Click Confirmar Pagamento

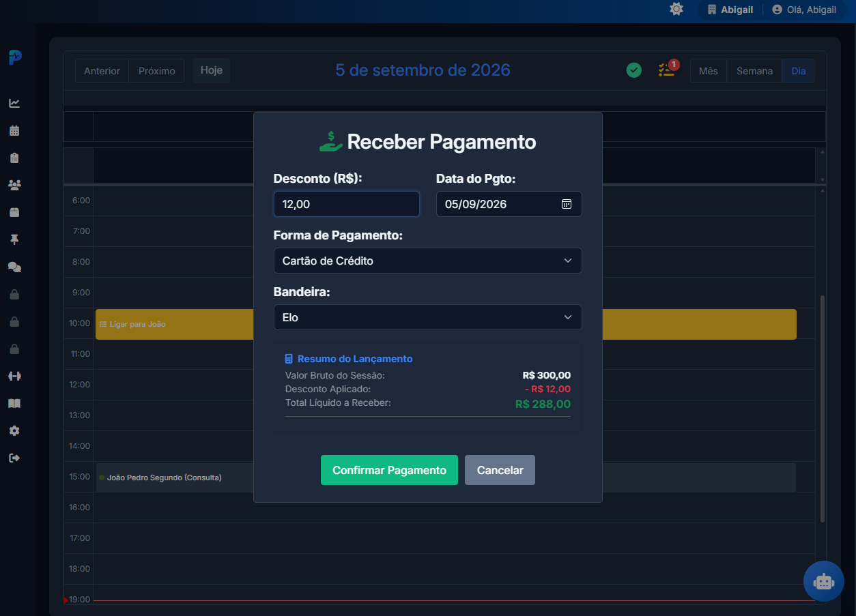click(x=389, y=470)
